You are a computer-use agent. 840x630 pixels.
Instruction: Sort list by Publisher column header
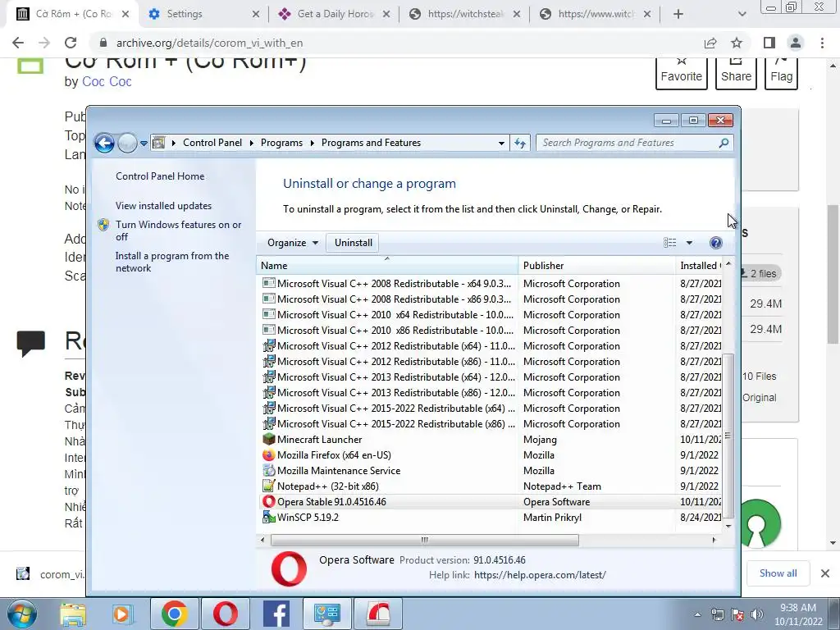coord(597,266)
